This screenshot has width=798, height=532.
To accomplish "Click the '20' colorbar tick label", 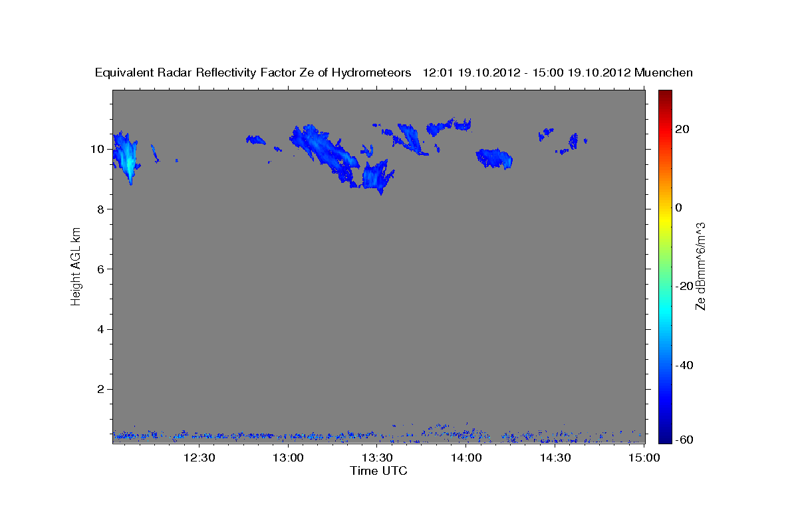I will [x=682, y=129].
